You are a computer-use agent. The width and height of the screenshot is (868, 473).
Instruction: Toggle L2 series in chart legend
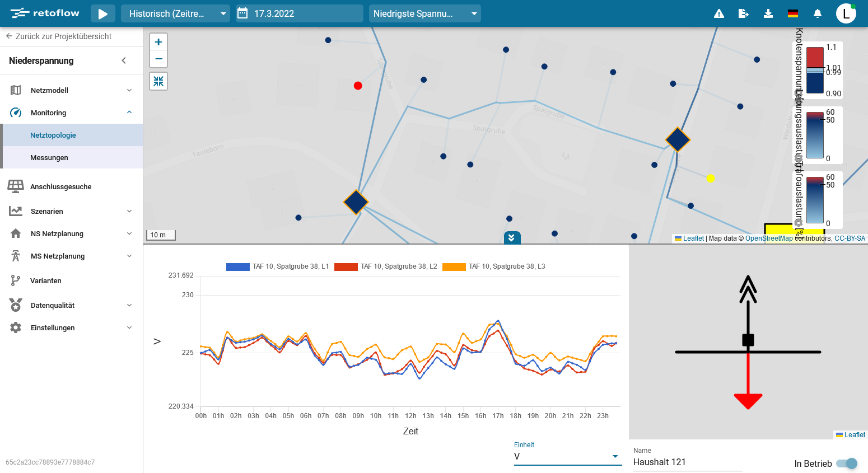[385, 266]
